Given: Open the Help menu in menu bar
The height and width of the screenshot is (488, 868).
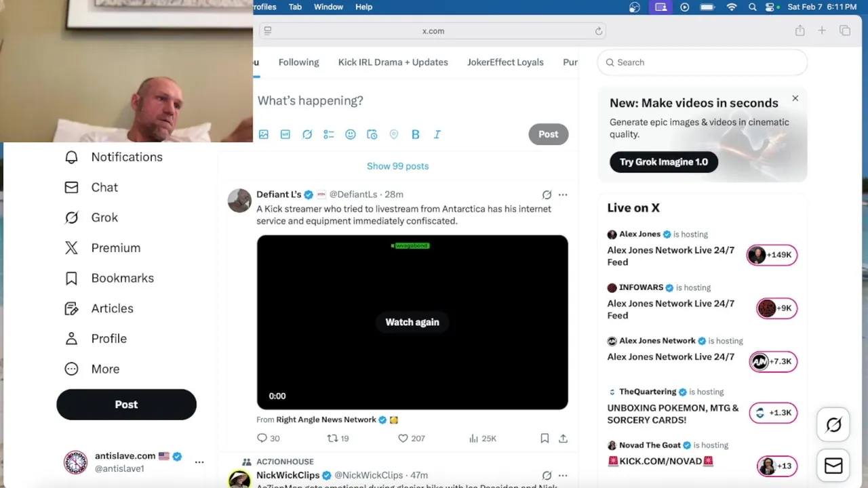Looking at the screenshot, I should (x=363, y=7).
